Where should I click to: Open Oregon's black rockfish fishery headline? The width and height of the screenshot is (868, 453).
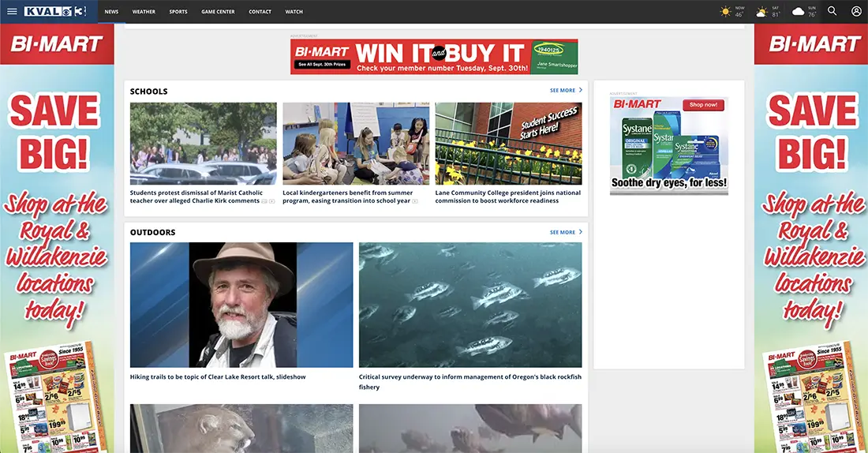coord(470,381)
